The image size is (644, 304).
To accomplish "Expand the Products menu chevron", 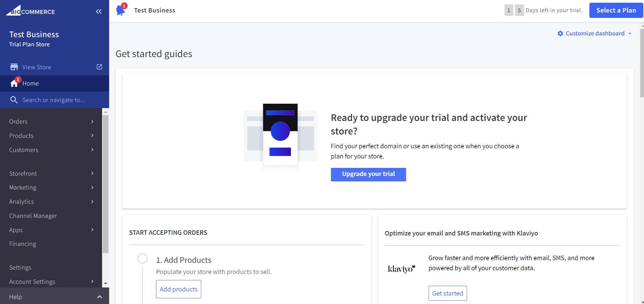I will pyautogui.click(x=92, y=135).
